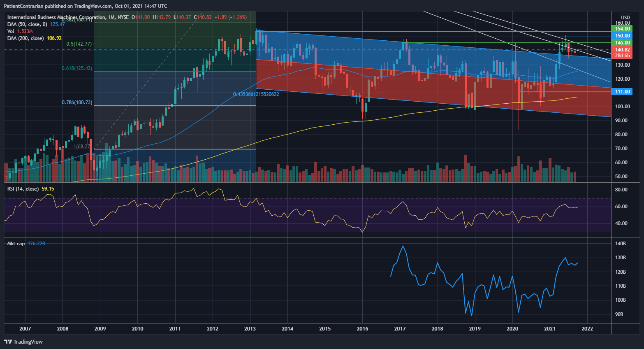Click 2022 on the time axis
Screen dimensions: 644x349
pyautogui.click(x=587, y=328)
